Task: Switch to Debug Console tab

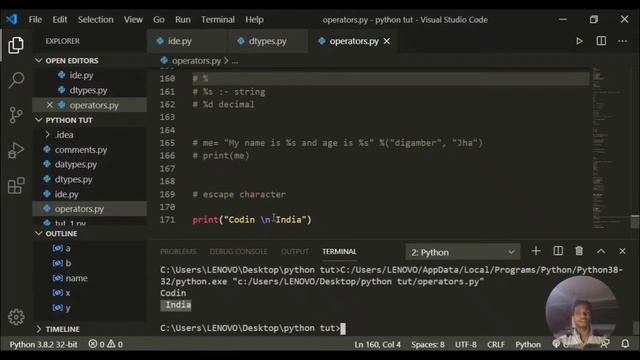Action: 238,251
